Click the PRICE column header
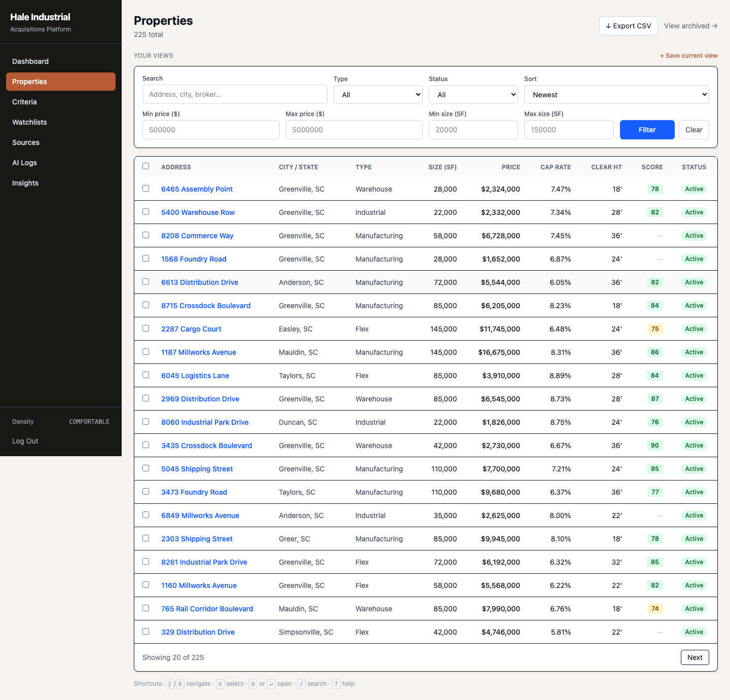 point(511,167)
